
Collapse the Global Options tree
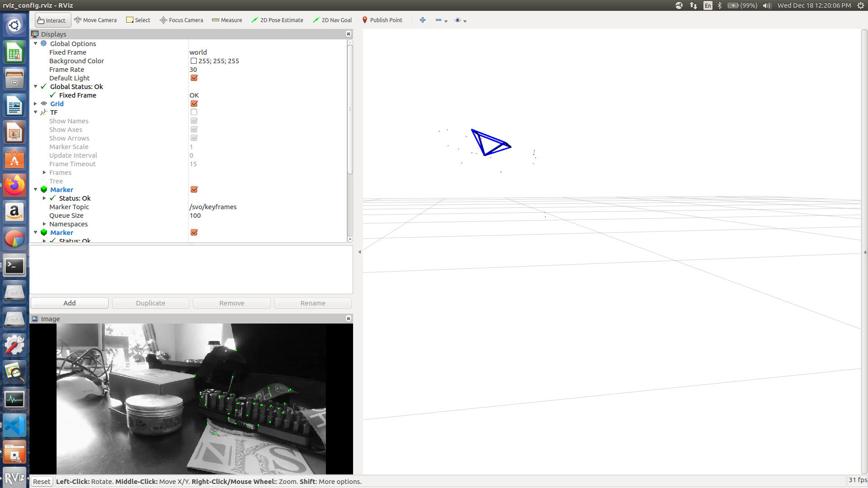point(36,44)
